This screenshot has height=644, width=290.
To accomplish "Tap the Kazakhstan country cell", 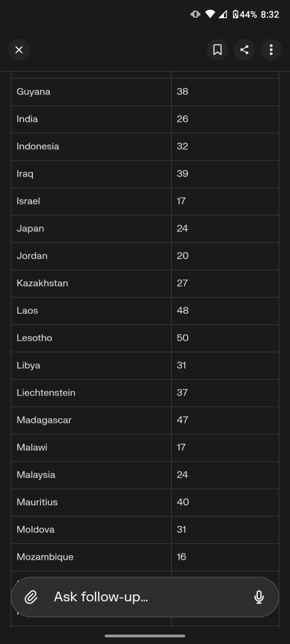I will 91,284.
